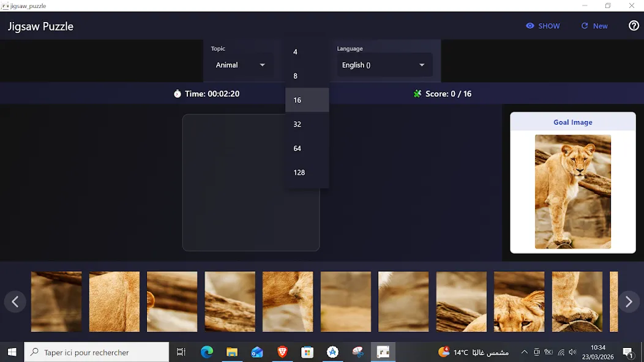
Task: Start a New puzzle
Action: pyautogui.click(x=594, y=26)
